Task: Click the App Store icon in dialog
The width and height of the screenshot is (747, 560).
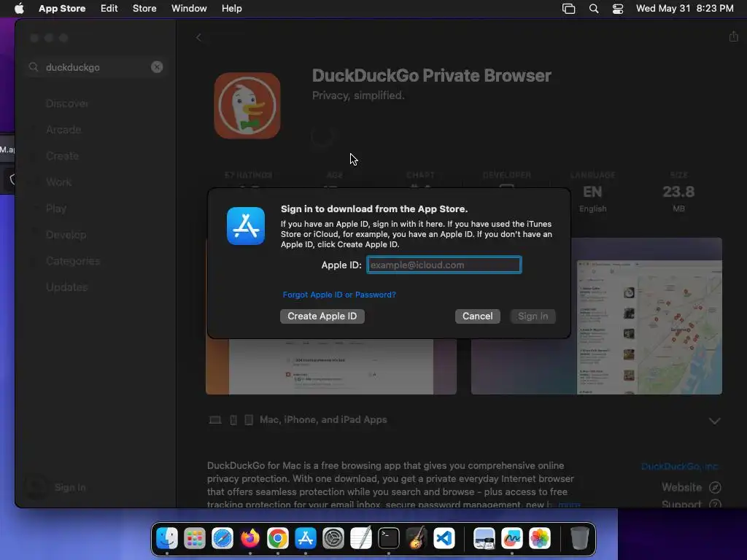Action: coord(246,226)
